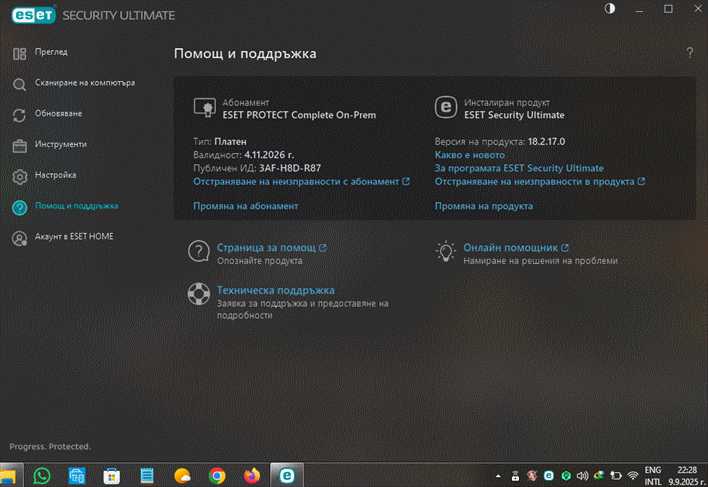The image size is (708, 487).
Task: Launch Firefox from the taskbar
Action: pyautogui.click(x=252, y=476)
